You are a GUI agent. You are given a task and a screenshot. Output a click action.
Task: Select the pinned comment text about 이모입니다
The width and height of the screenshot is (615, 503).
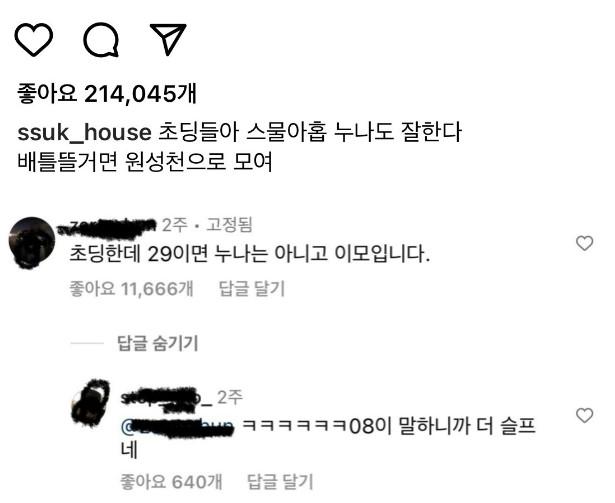[249, 253]
